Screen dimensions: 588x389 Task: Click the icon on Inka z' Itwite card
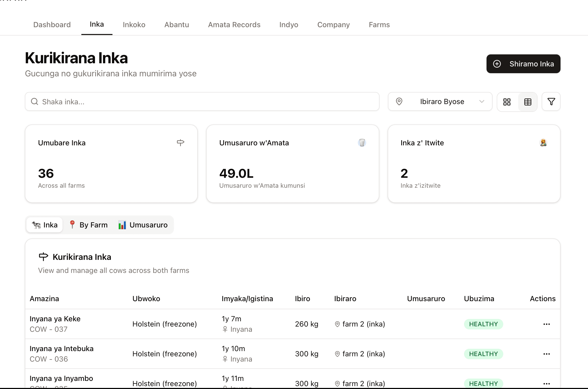(x=543, y=142)
